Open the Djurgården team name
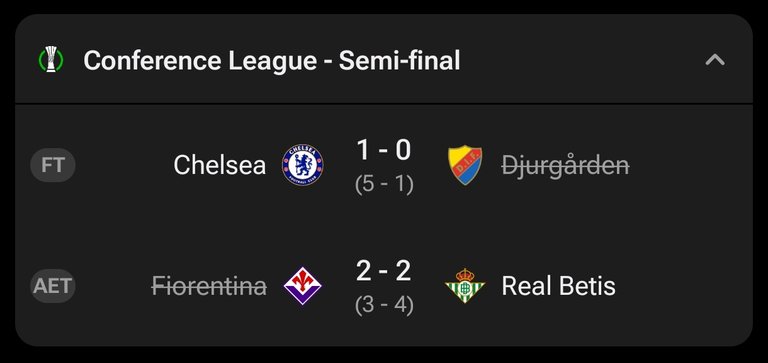 [565, 166]
